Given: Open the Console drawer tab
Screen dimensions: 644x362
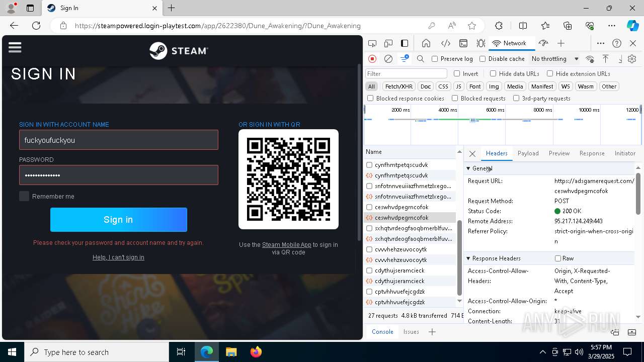Looking at the screenshot, I should [382, 332].
